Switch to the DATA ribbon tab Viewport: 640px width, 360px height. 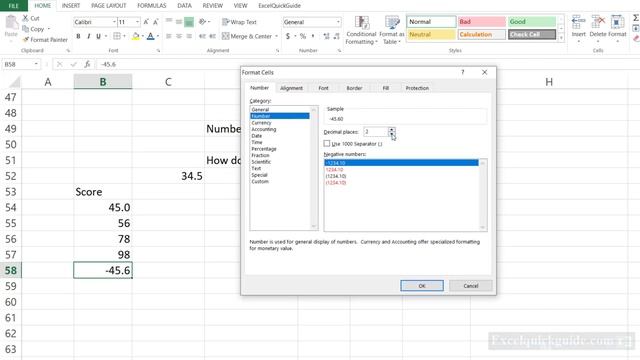(184, 6)
